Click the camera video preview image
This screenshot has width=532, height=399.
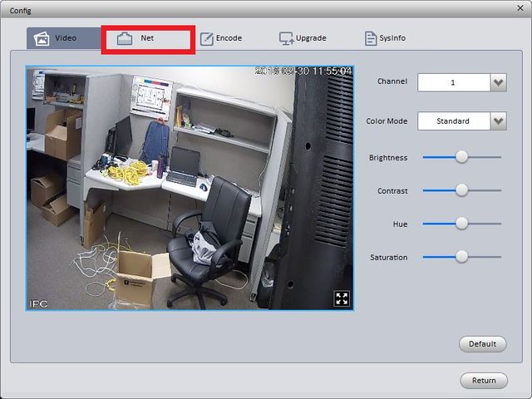pyautogui.click(x=190, y=188)
